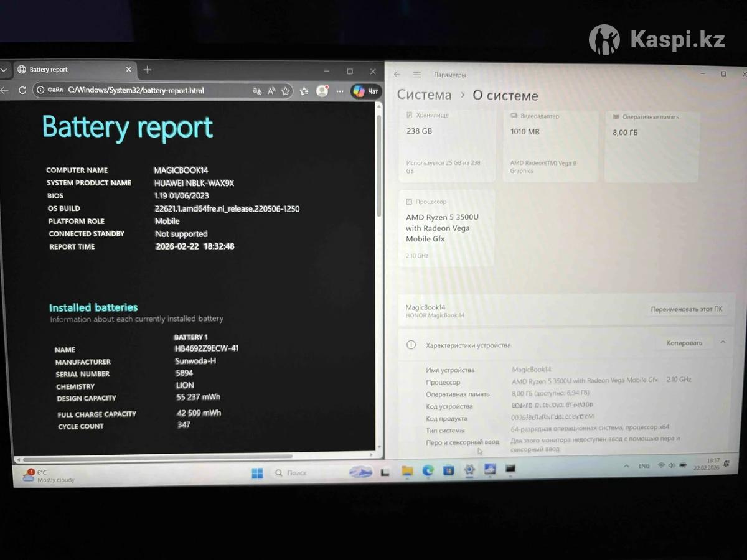The width and height of the screenshot is (747, 560).
Task: Go back in the Settings window
Action: point(397,75)
